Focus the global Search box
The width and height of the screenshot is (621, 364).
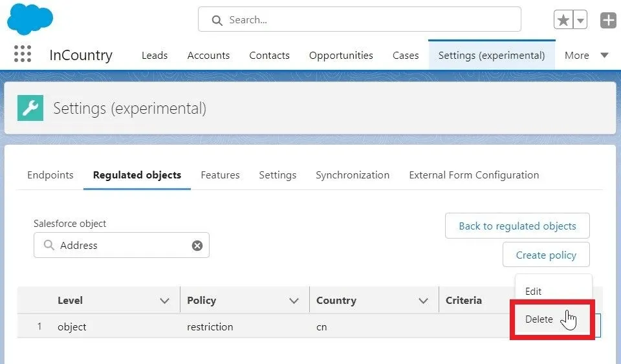pos(359,20)
